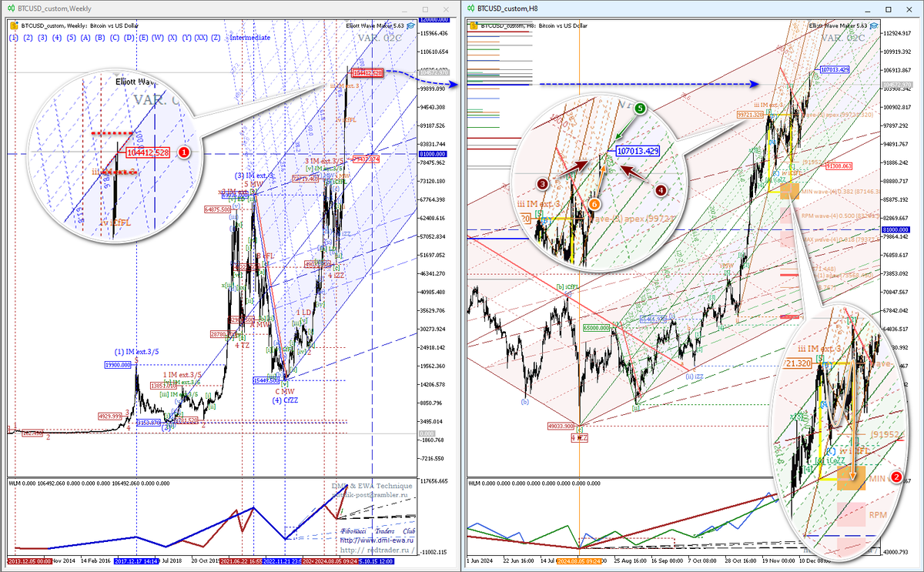Pick the (X) wave label button
The image size is (924, 572).
coord(172,38)
